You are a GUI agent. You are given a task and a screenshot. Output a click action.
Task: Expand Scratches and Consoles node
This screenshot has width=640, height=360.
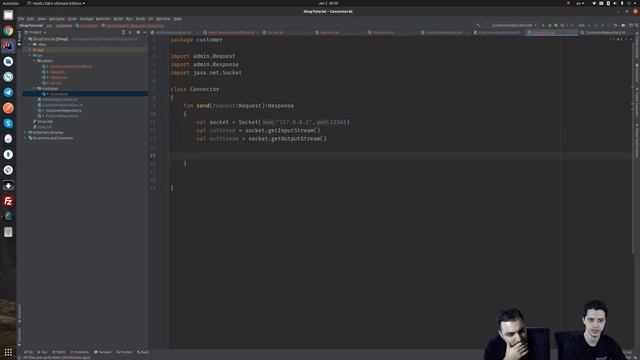[x=25, y=138]
